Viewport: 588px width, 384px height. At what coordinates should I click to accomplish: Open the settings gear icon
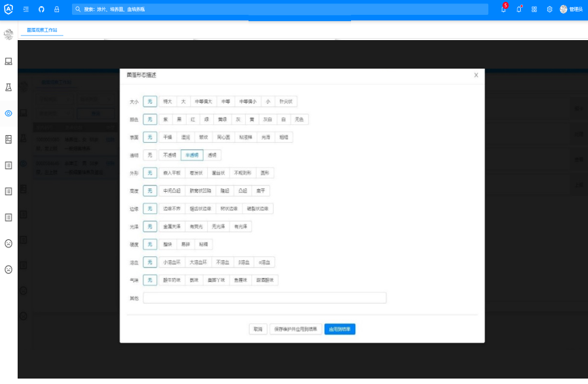pyautogui.click(x=549, y=10)
